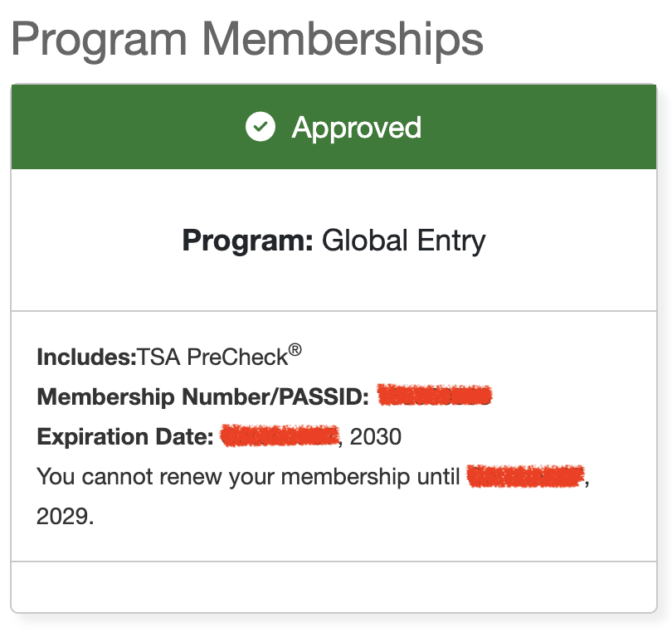This screenshot has width=672, height=632.
Task: Click the Includes: label
Action: click(86, 357)
